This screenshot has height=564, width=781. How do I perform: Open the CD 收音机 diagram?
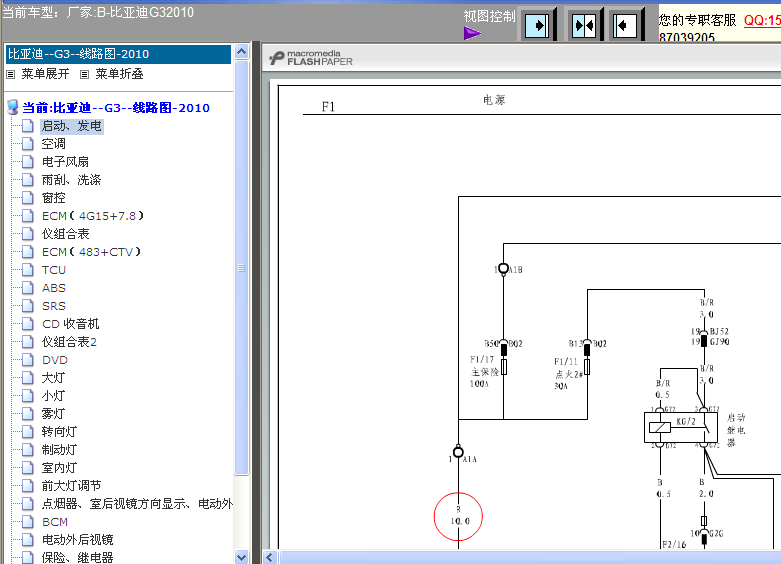point(71,324)
